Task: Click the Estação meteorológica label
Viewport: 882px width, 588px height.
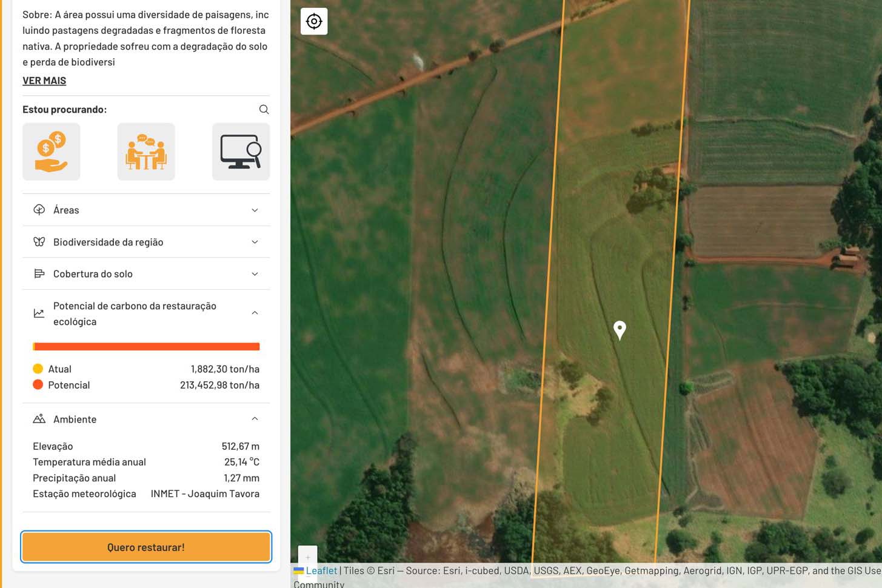Action: click(84, 493)
